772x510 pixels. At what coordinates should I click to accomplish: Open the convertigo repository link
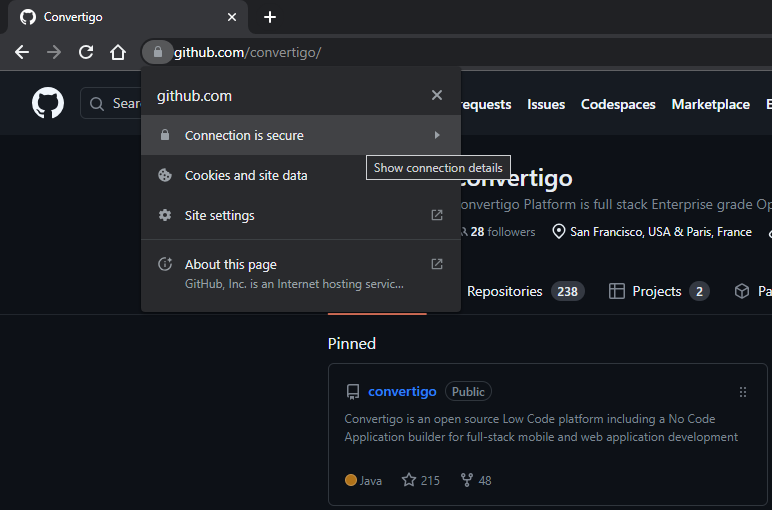click(402, 391)
